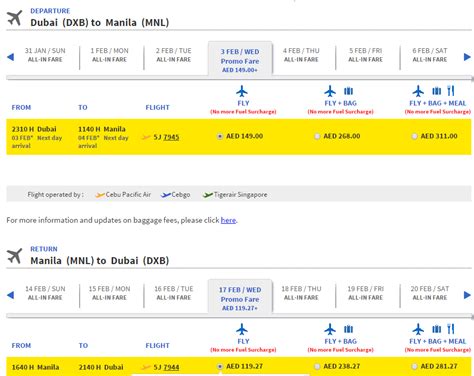Click the 'Manila (MNL) to Dubai (DXB)' heading
The width and height of the screenshot is (474, 376).
point(100,261)
